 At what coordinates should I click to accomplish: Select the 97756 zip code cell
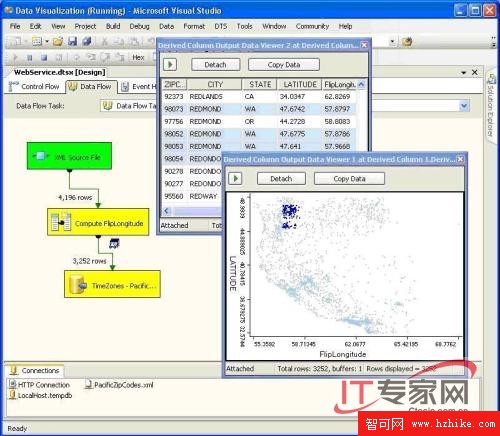pos(174,121)
